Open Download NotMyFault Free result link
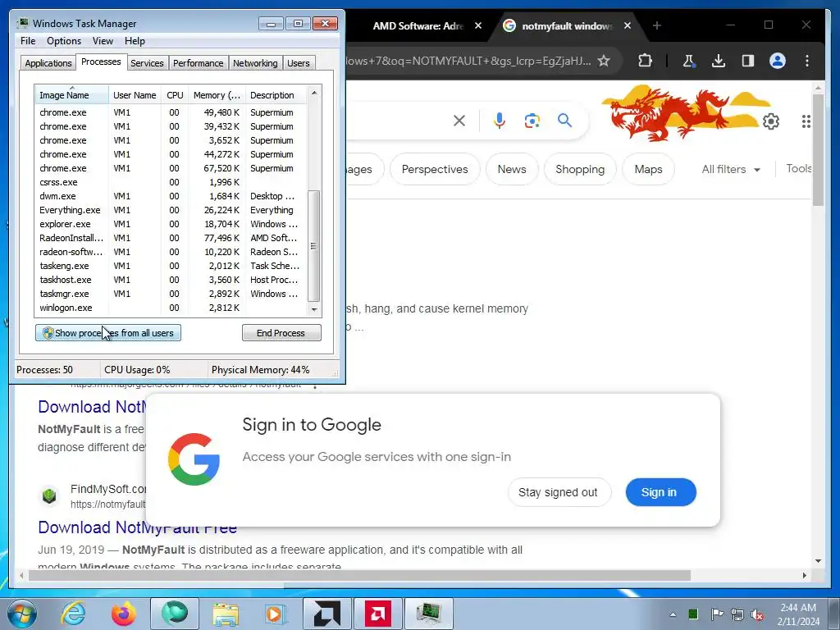840x630 pixels. pyautogui.click(x=137, y=527)
